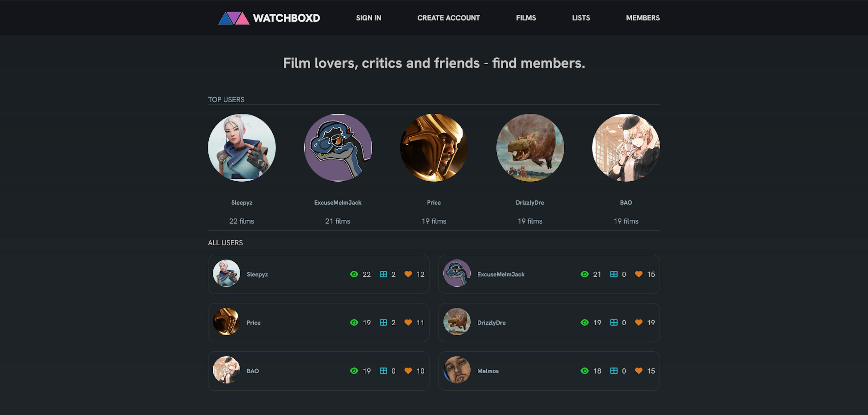Open Sleepyz's large top user avatar
The image size is (868, 415).
(x=242, y=148)
